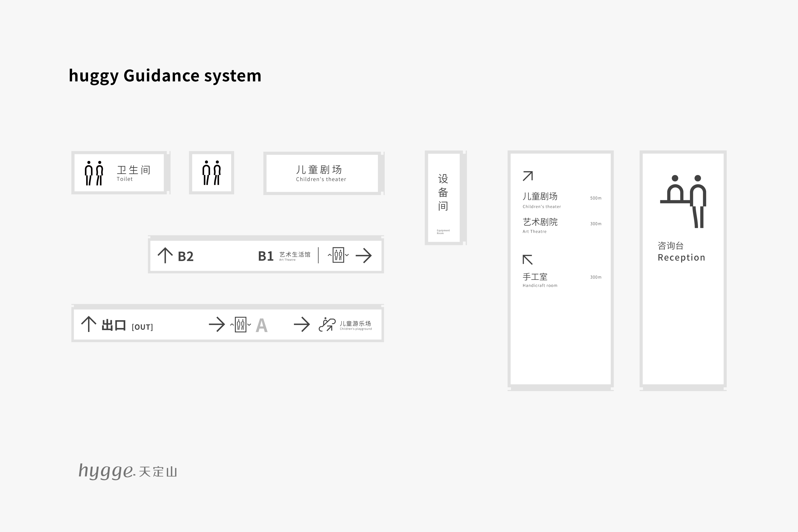Click the escalator icon near Children's playground
Viewport: 798px width, 532px height.
click(x=327, y=324)
